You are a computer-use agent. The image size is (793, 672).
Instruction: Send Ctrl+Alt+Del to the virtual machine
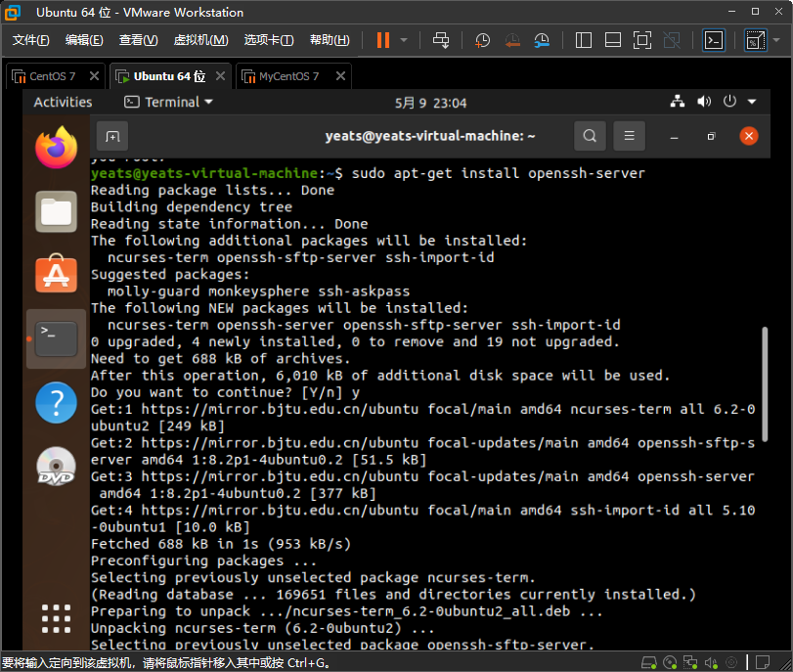pos(440,40)
